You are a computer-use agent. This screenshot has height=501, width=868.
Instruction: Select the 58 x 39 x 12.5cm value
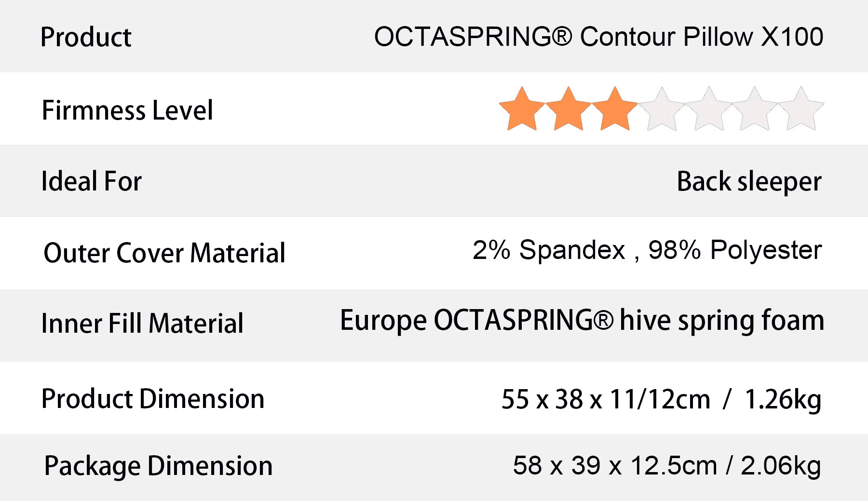pos(615,465)
